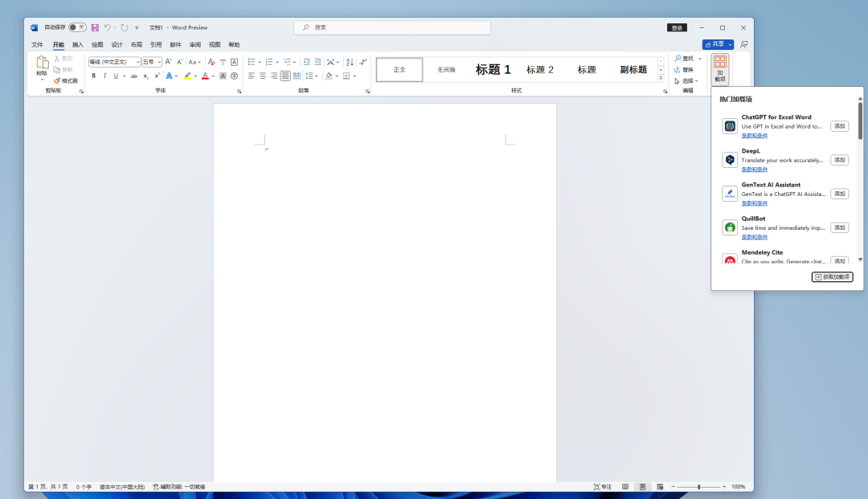Viewport: 868px width, 499px height.
Task: Click the Save icon in title bar
Action: pos(95,27)
